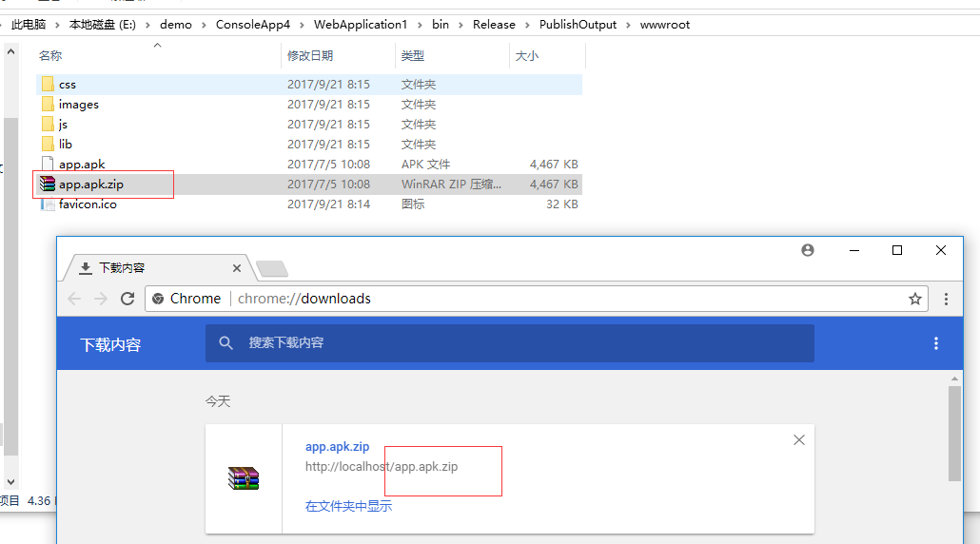Click the 2017/9/21 8:14 date cell
The width and height of the screenshot is (980, 544).
329,204
